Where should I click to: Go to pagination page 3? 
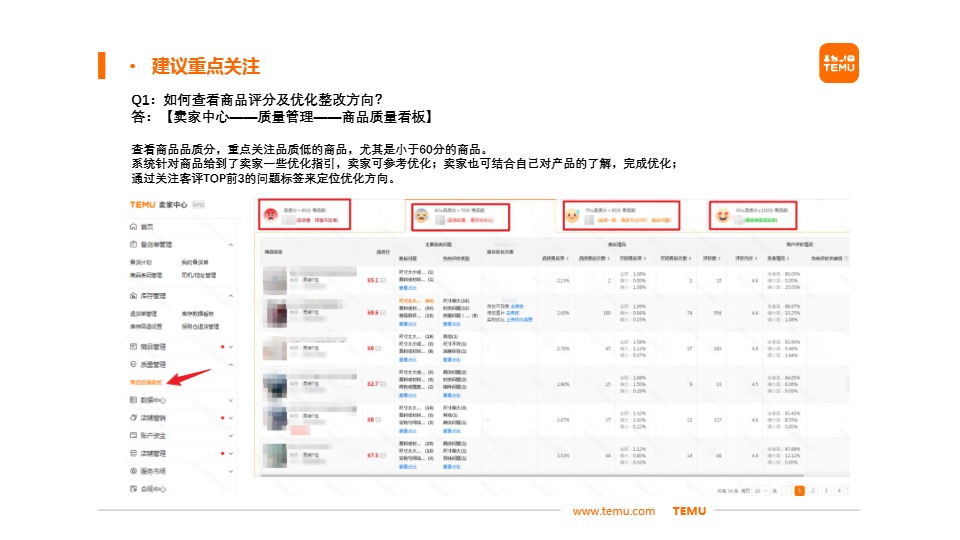click(x=826, y=491)
